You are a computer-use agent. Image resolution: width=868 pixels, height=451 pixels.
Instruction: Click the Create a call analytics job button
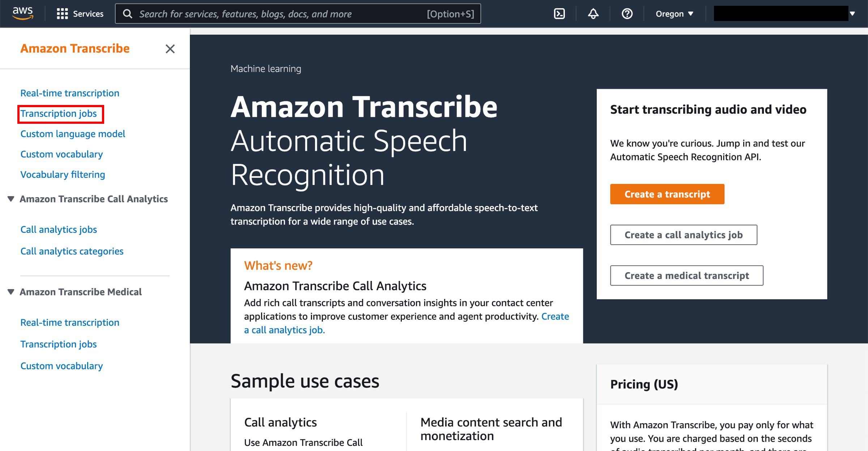click(683, 235)
